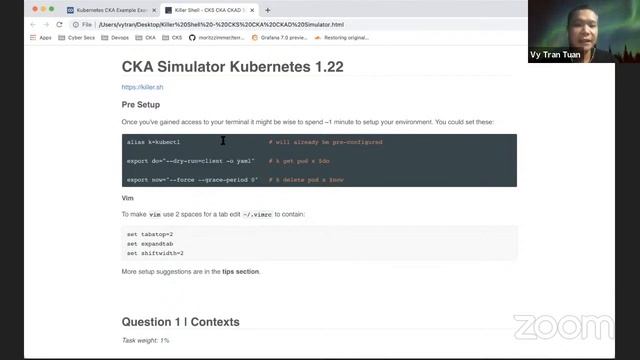Click the export do dry-run code line
Viewport: 640px width, 360px height.
(191, 161)
